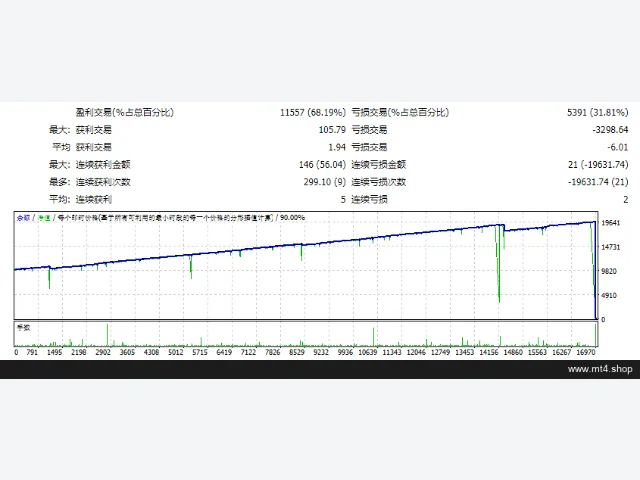Click the x-axis label 7826
Viewport: 640px width, 480px height.
pos(273,352)
